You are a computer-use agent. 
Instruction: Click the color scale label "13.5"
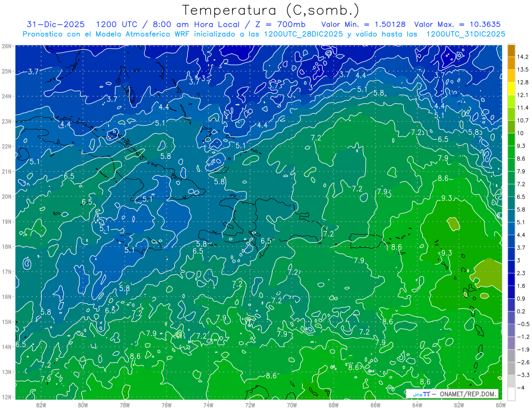point(523,70)
